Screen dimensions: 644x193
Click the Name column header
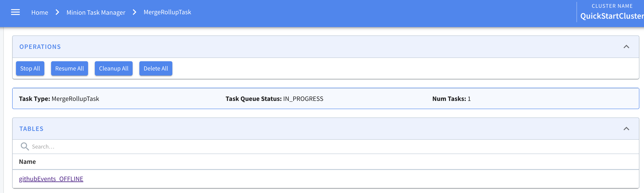[x=28, y=162]
